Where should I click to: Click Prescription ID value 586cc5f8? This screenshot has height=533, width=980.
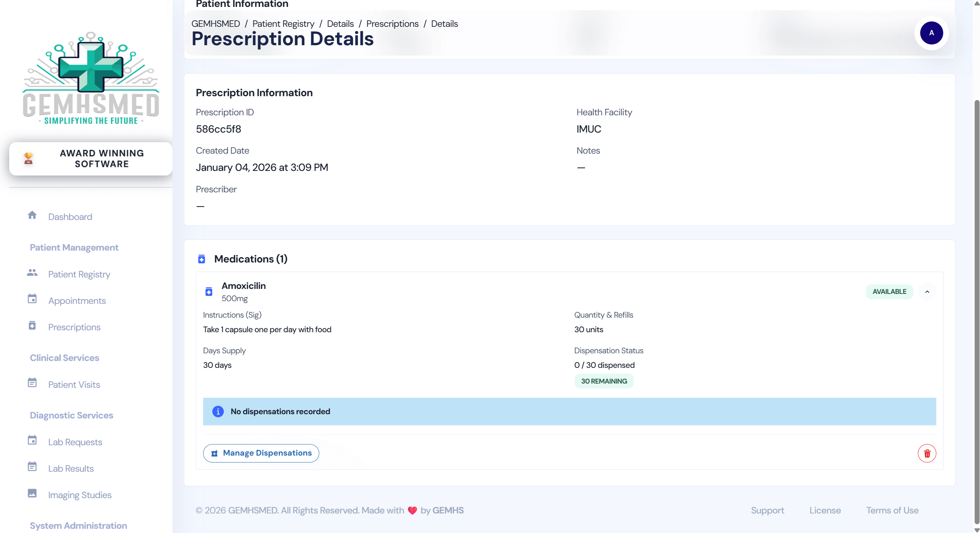coord(218,129)
